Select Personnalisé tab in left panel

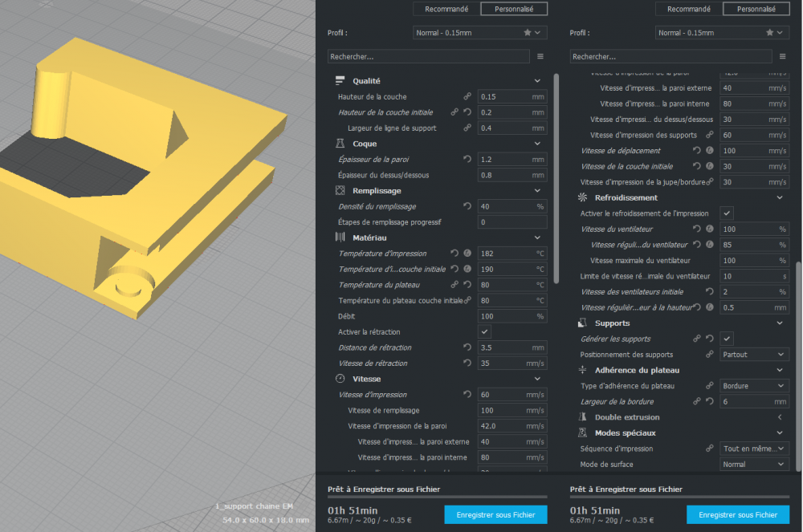click(x=514, y=9)
